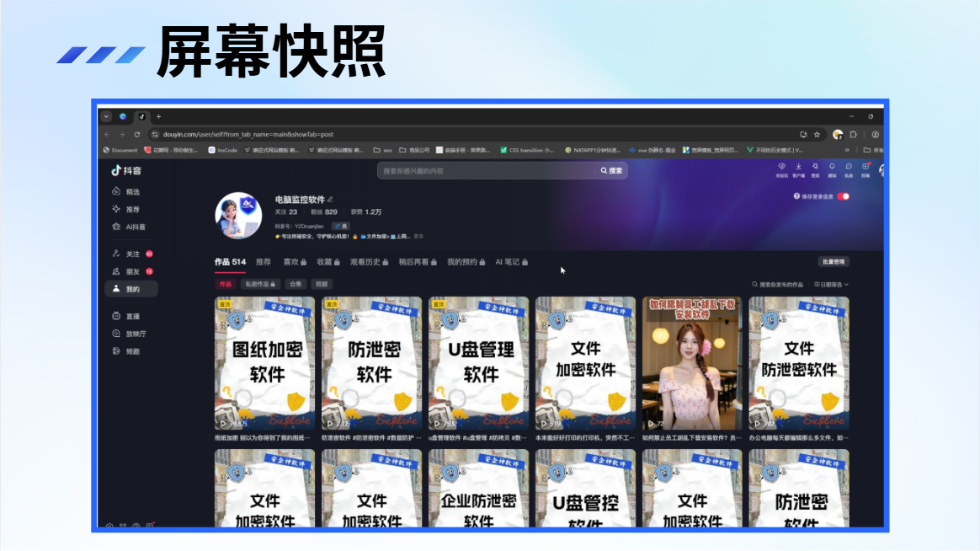
Task: Bookmark this page with the star icon
Action: [817, 135]
